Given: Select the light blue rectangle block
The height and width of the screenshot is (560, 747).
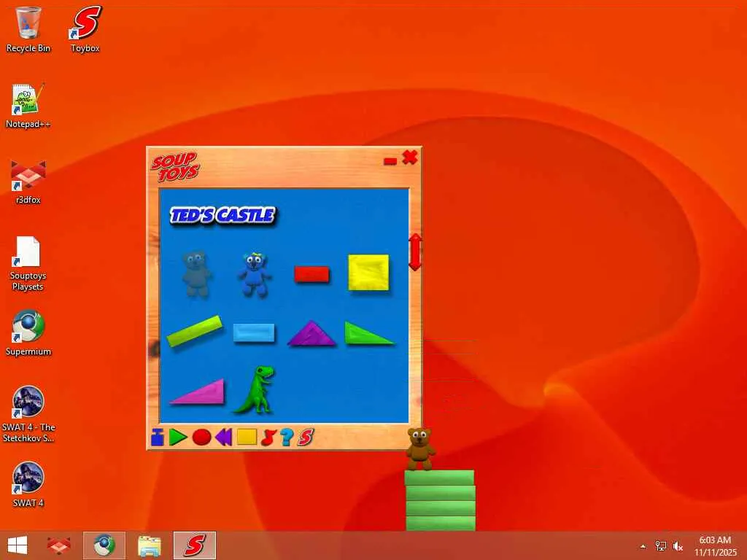Looking at the screenshot, I should [254, 332].
